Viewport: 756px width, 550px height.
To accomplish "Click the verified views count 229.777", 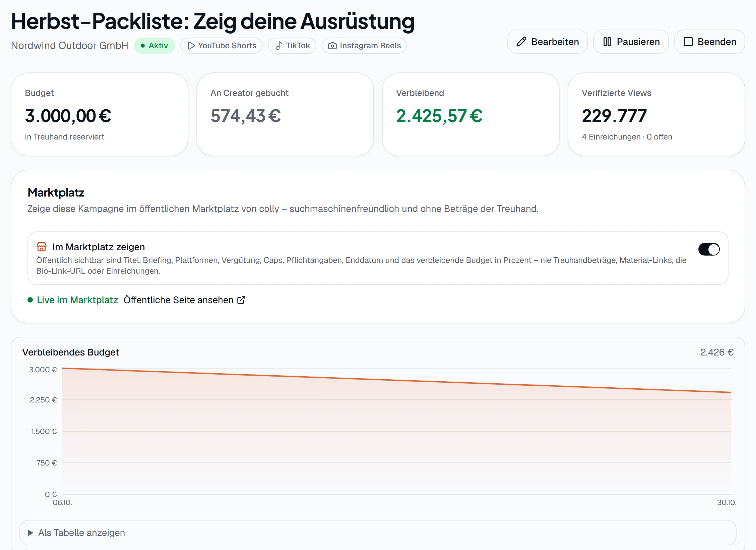I will [614, 116].
